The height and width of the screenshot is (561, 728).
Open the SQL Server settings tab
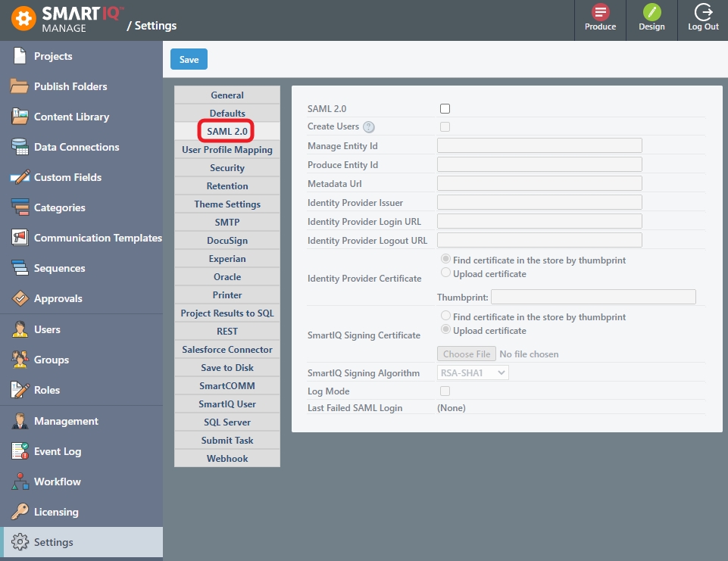tap(227, 422)
